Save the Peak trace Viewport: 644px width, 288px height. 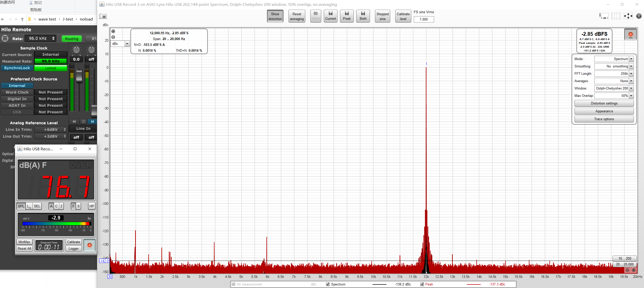tap(347, 16)
